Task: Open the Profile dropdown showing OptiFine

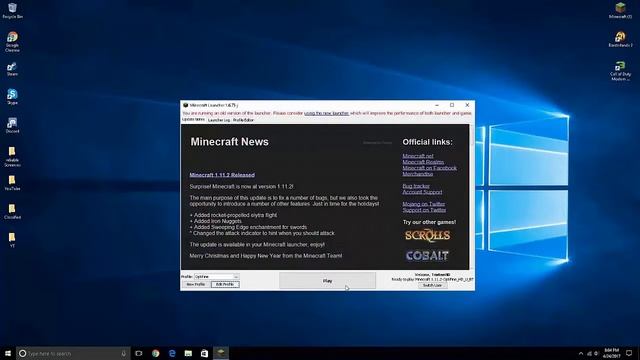Action: pyautogui.click(x=217, y=277)
